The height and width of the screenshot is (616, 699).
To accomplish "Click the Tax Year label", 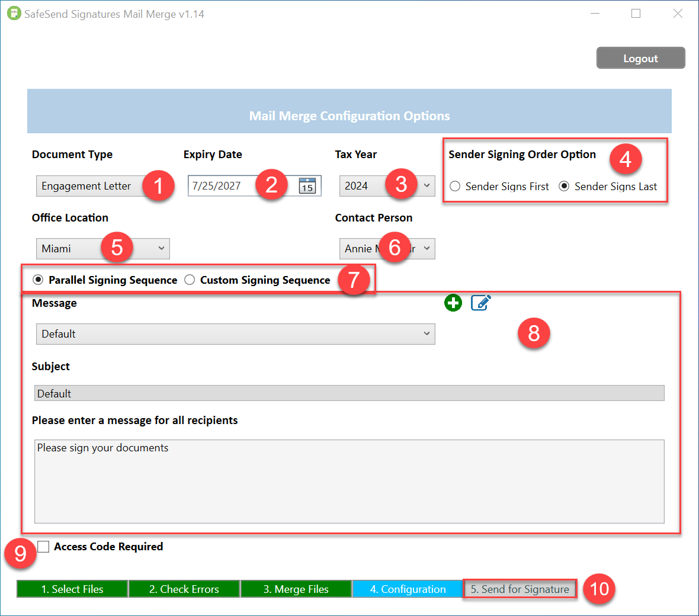I will [356, 155].
